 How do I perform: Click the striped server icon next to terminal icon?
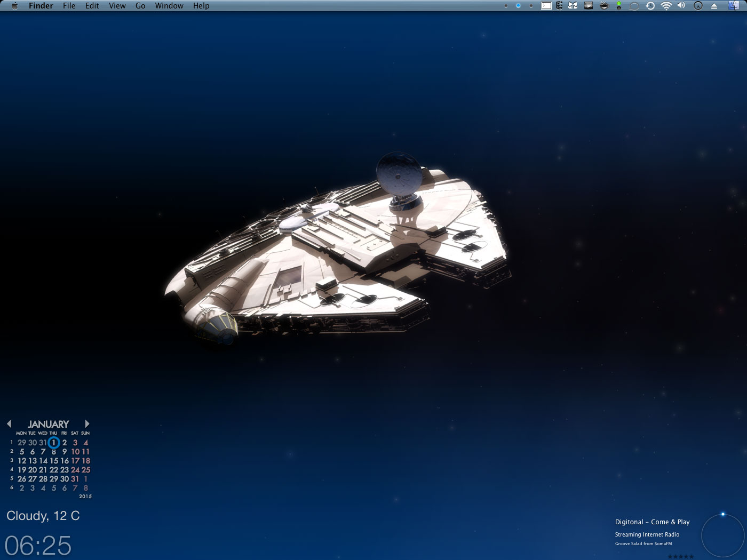pos(559,6)
